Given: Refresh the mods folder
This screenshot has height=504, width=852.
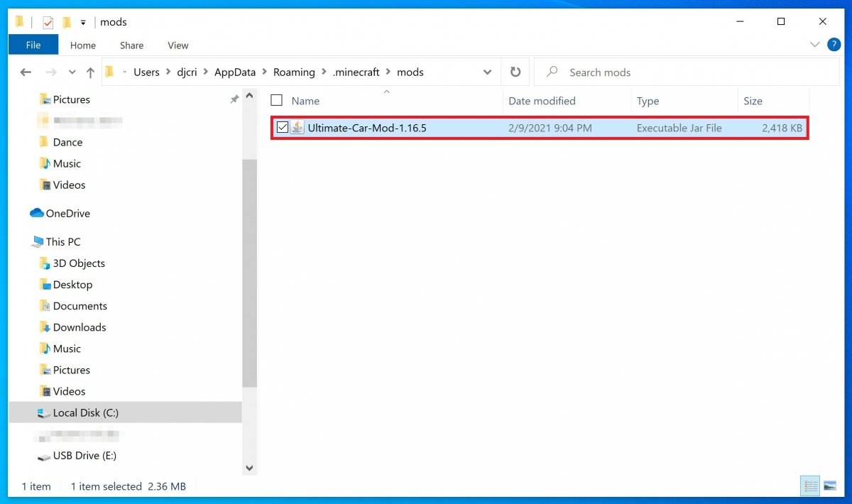Looking at the screenshot, I should point(515,72).
